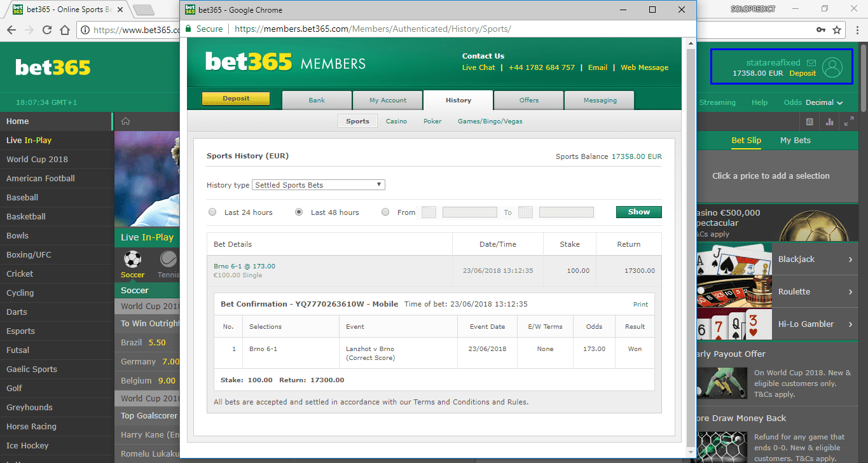The image size is (868, 463).
Task: Expand Hi-Lo Gambler item arrow
Action: (x=850, y=324)
